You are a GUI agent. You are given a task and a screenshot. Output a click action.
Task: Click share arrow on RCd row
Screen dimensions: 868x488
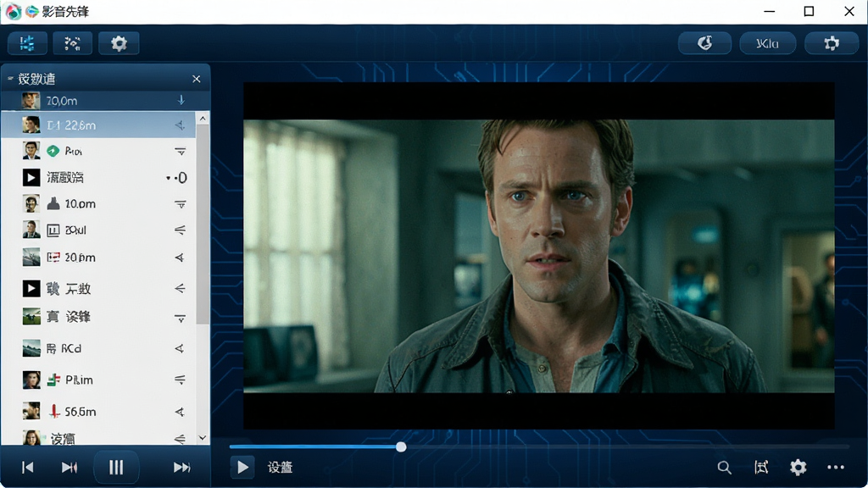pyautogui.click(x=180, y=348)
